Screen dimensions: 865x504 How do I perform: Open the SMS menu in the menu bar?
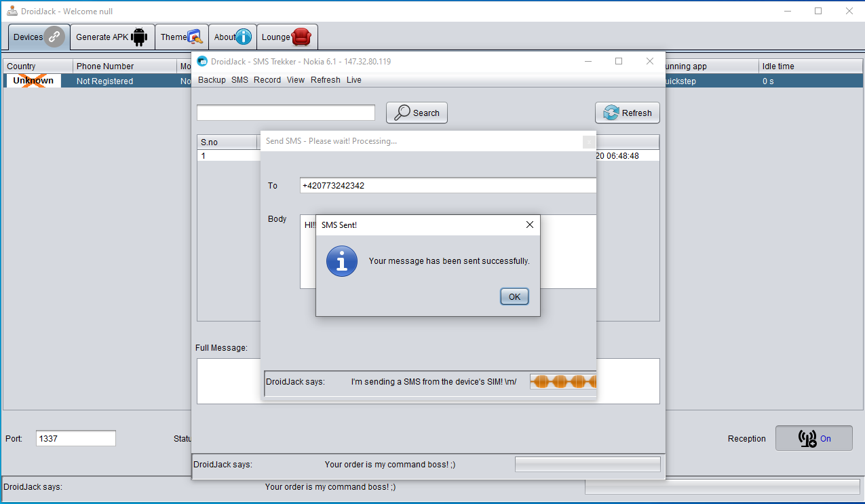tap(239, 80)
